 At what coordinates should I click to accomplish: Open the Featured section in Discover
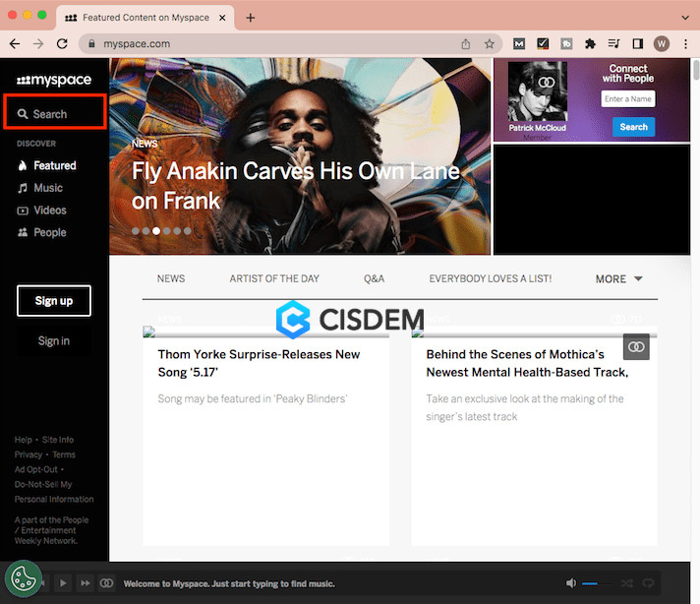(47, 165)
